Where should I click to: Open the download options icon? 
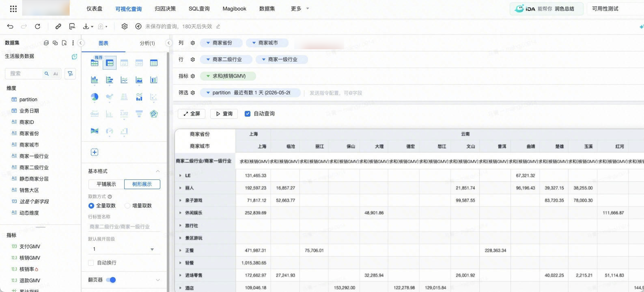88,26
